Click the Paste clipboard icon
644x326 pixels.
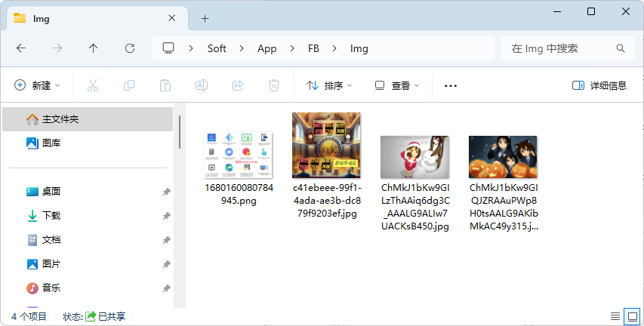click(165, 85)
